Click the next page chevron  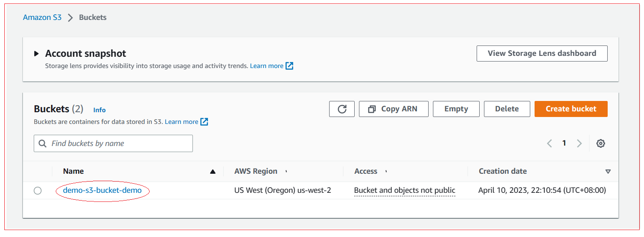pos(579,143)
